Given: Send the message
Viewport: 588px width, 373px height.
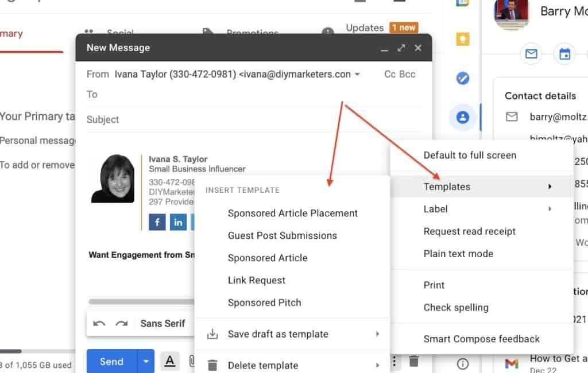Looking at the screenshot, I should pos(112,362).
